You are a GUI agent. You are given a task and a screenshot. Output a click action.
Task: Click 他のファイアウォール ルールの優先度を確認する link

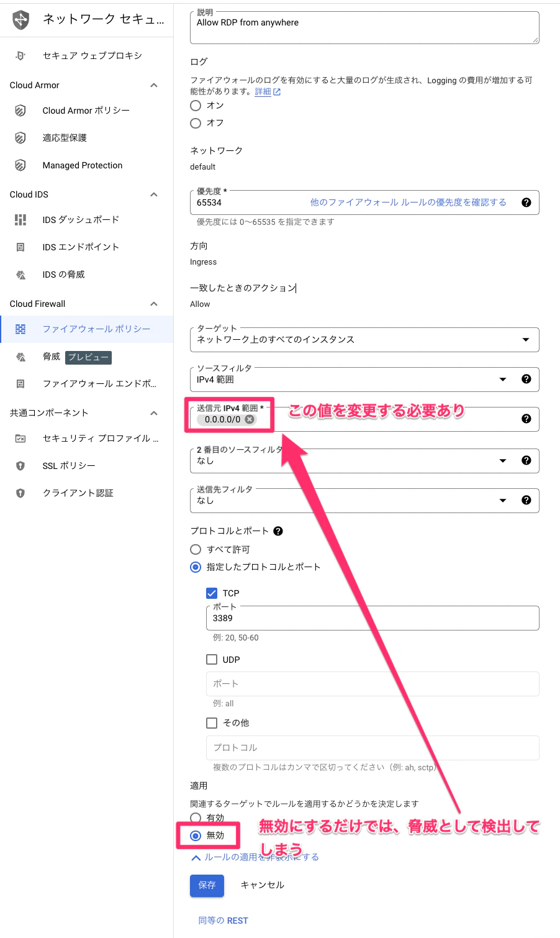pos(409,203)
